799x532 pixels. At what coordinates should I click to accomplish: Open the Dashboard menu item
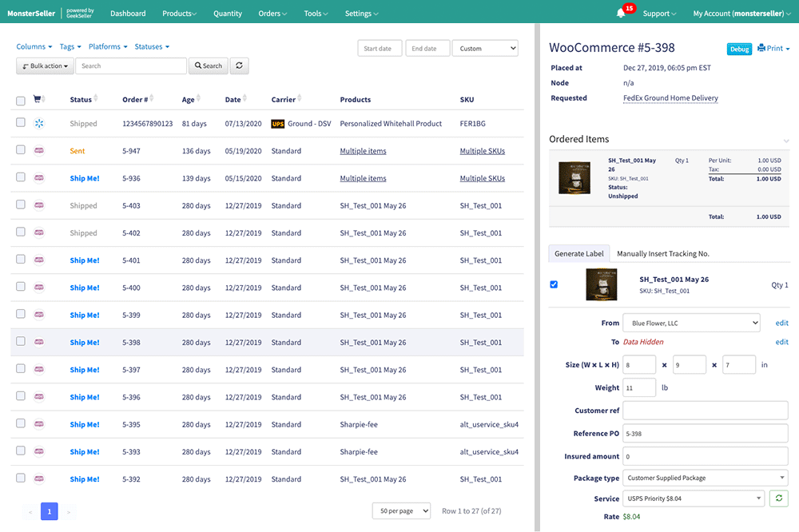(128, 14)
